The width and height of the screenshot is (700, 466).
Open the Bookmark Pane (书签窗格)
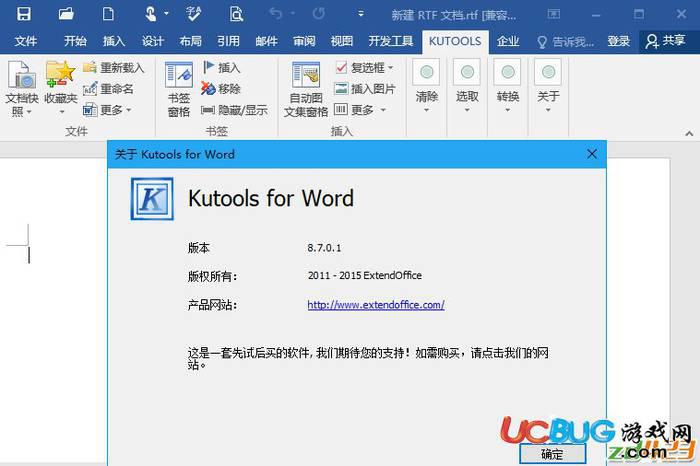pyautogui.click(x=179, y=89)
